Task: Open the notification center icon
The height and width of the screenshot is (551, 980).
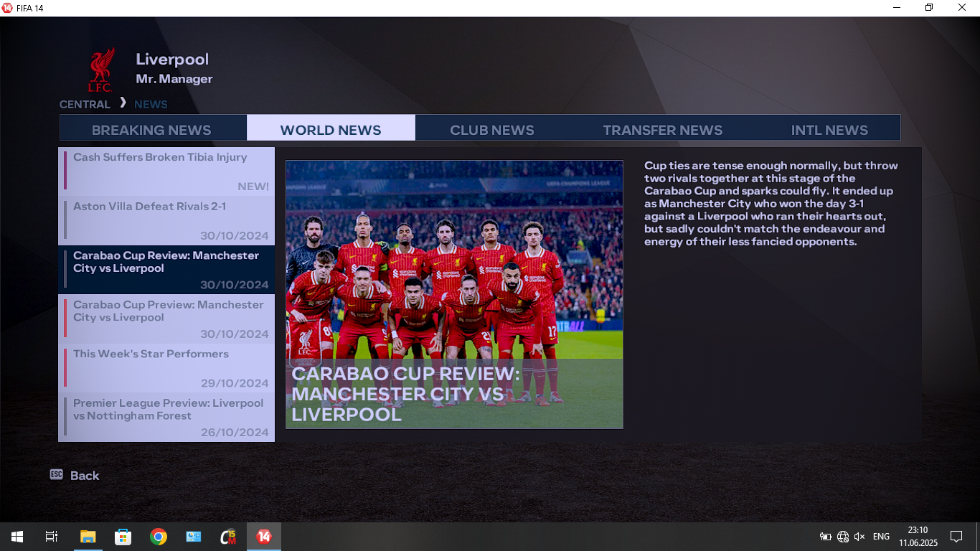Action: click(x=956, y=537)
